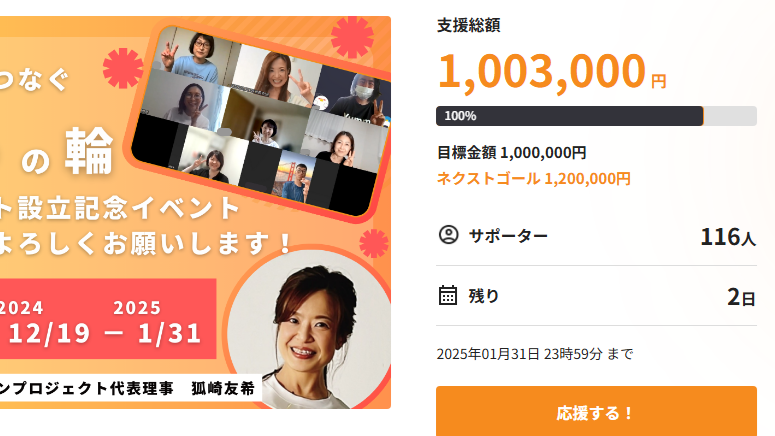Click the サポーター label
This screenshot has width=775, height=436.
(508, 235)
